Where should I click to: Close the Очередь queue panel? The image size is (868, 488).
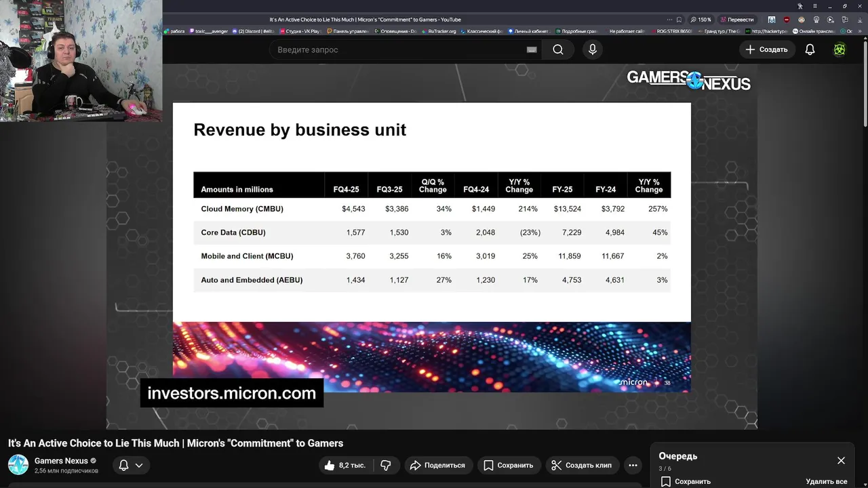tap(841, 460)
